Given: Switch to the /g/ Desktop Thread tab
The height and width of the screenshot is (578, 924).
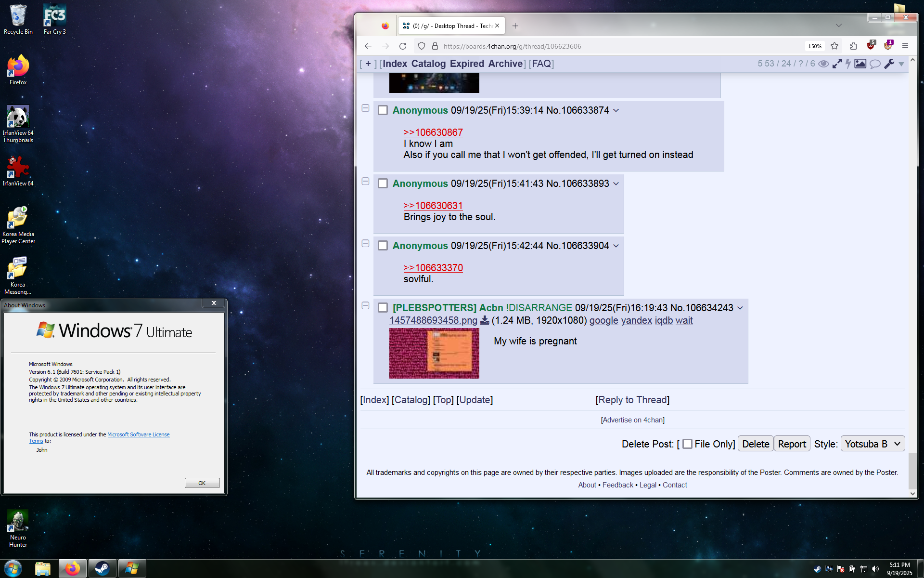Looking at the screenshot, I should pyautogui.click(x=451, y=26).
